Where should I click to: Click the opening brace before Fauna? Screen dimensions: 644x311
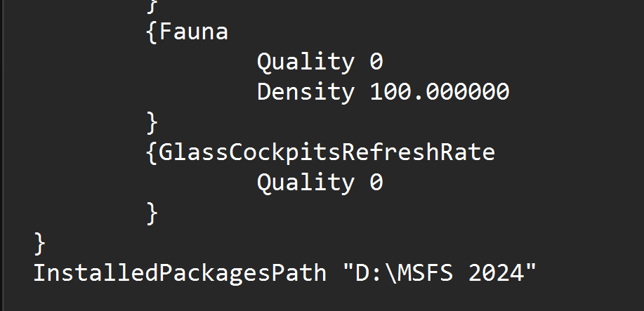[x=152, y=32]
